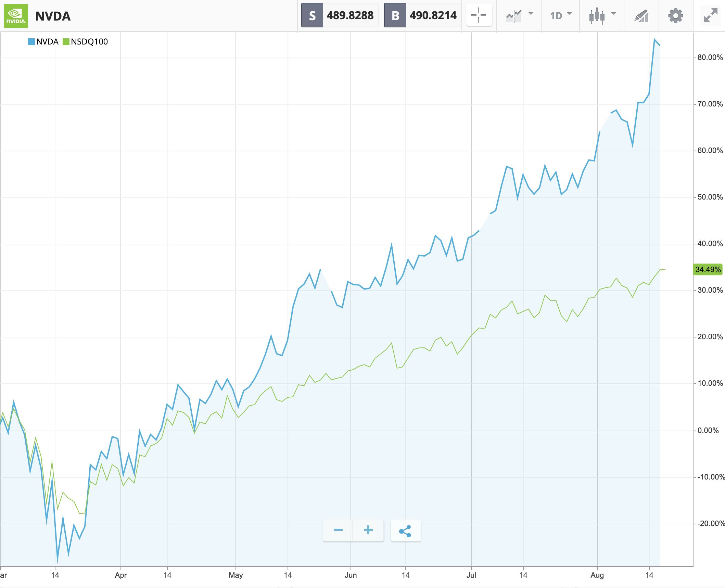
Task: Click the 34.49% NSDQ100 value label
Action: [708, 269]
